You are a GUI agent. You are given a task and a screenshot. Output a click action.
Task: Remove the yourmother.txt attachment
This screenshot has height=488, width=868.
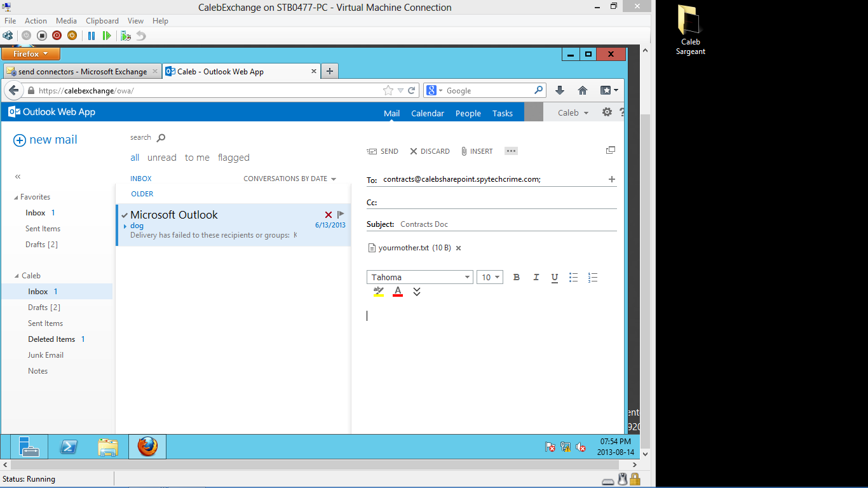point(458,248)
